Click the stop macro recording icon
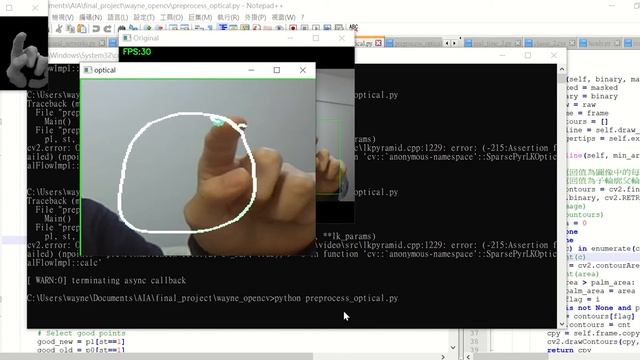 coord(304,28)
